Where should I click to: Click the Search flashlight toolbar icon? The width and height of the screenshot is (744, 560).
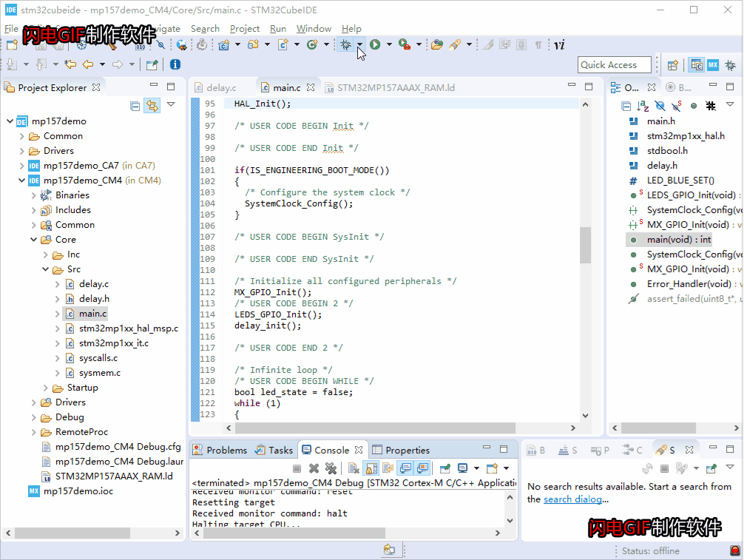pyautogui.click(x=455, y=44)
